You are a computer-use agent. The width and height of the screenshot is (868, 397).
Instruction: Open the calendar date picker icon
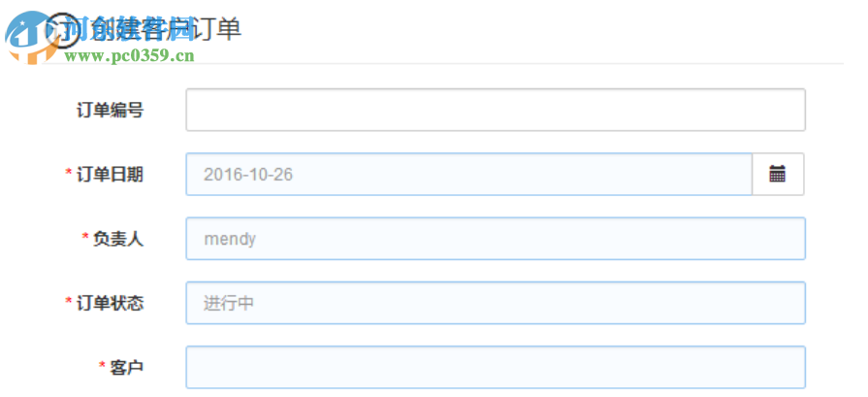click(x=778, y=175)
